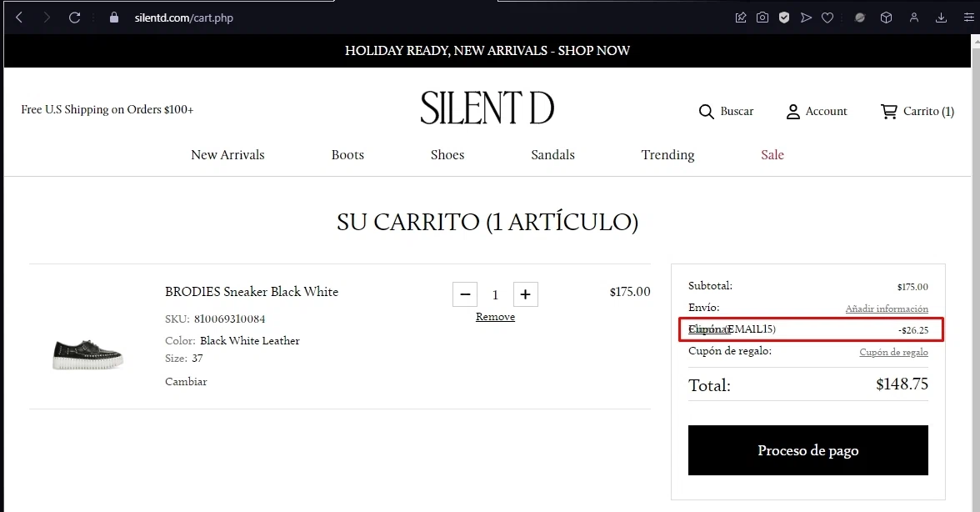This screenshot has height=512, width=980.
Task: Open the Shoes menu
Action: point(447,154)
